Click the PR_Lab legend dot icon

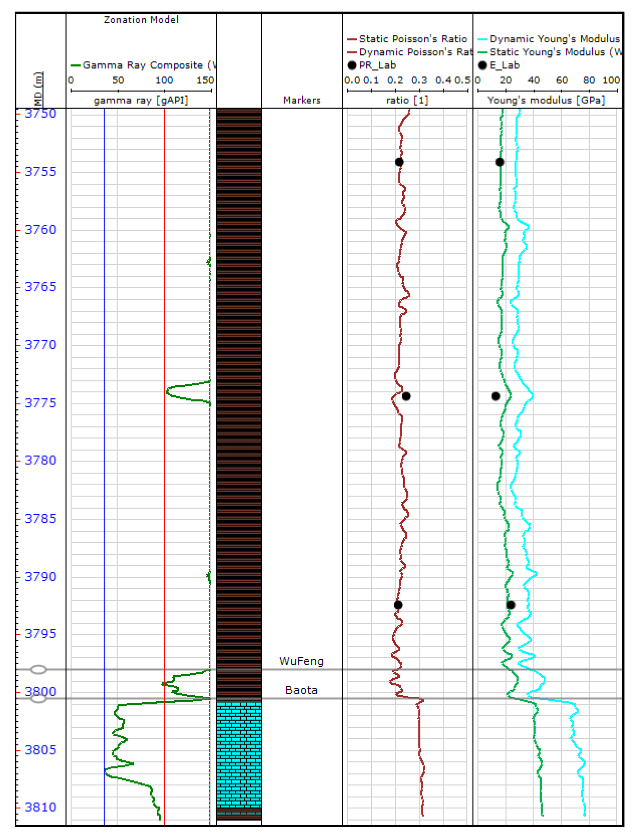point(352,65)
